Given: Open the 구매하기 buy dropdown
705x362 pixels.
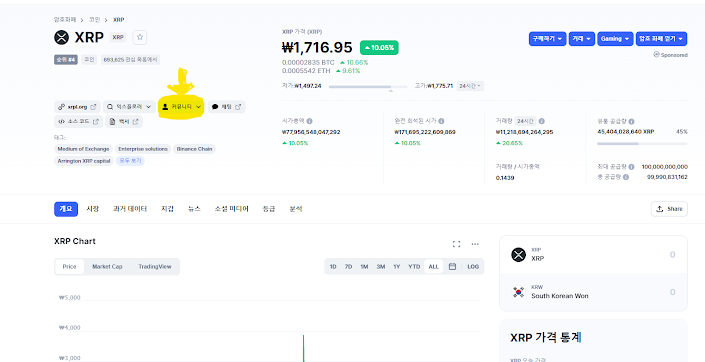Looking at the screenshot, I should tap(547, 39).
